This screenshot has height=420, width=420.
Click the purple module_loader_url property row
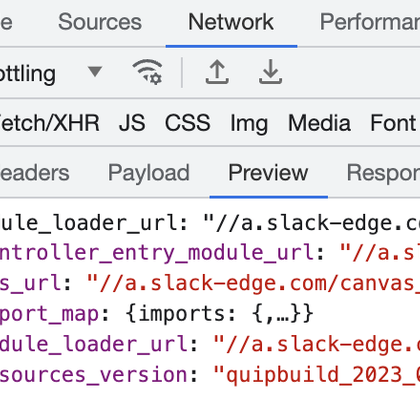(210, 344)
